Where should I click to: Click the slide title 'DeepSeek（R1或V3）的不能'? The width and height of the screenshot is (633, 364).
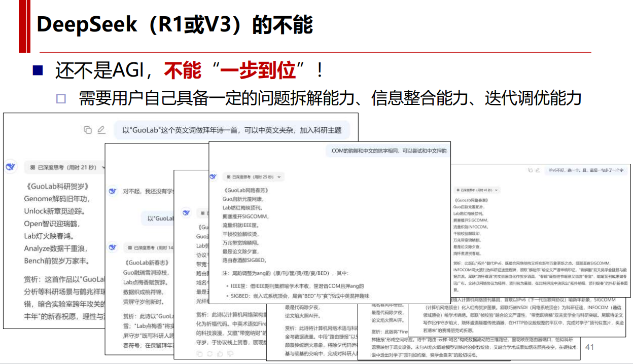(175, 25)
